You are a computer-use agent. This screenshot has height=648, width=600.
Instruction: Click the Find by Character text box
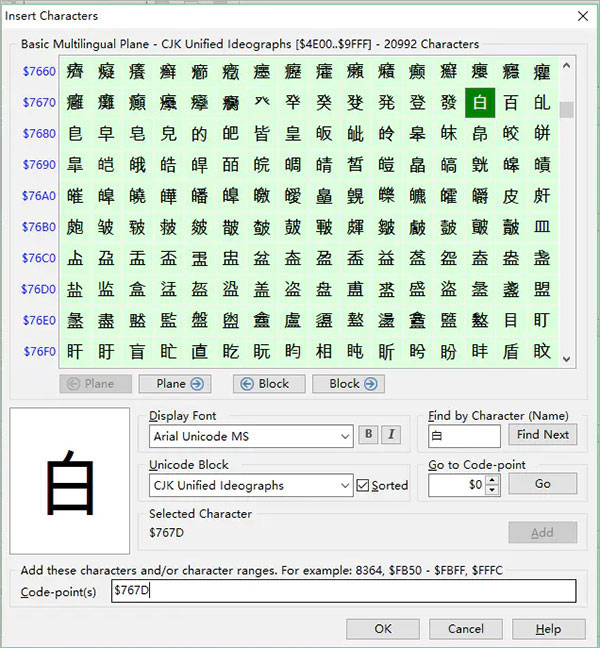464,436
